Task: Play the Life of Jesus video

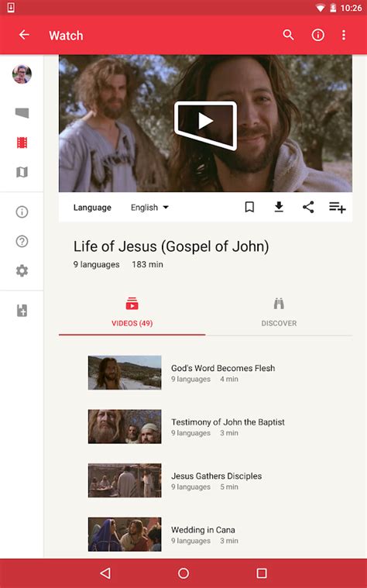Action: [x=205, y=124]
